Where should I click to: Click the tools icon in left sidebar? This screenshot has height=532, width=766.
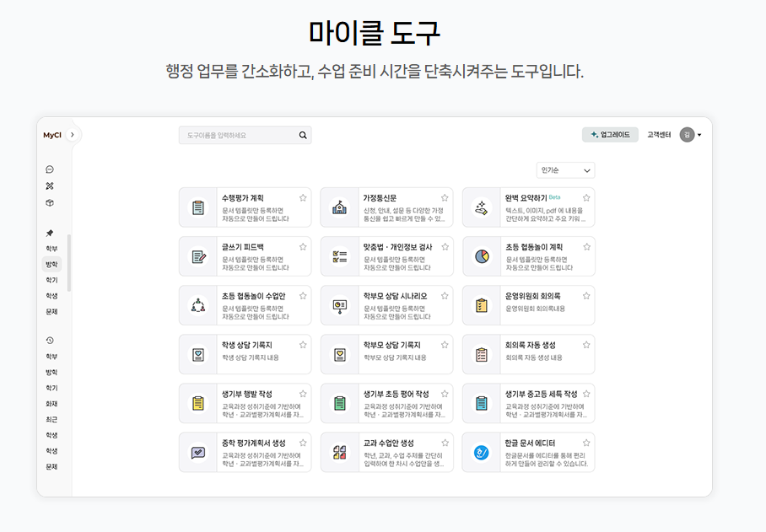(50, 185)
